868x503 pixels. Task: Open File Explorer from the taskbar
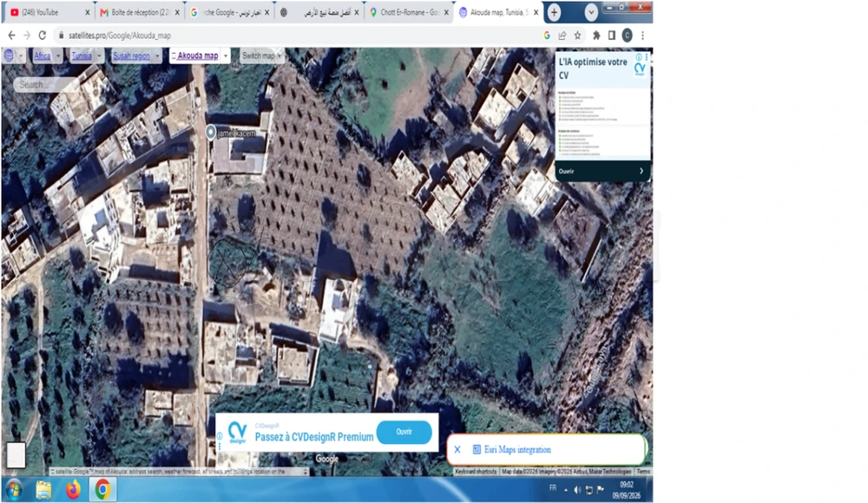click(x=43, y=490)
